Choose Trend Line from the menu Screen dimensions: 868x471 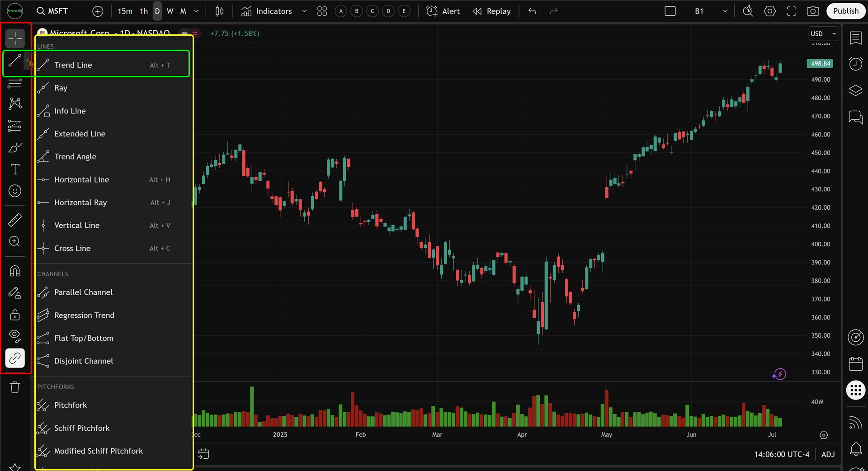click(112, 65)
